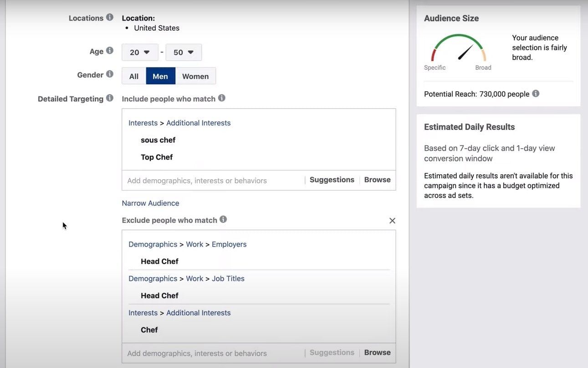The width and height of the screenshot is (588, 368).
Task: Click Job Titles breadcrumb link
Action: [228, 279]
